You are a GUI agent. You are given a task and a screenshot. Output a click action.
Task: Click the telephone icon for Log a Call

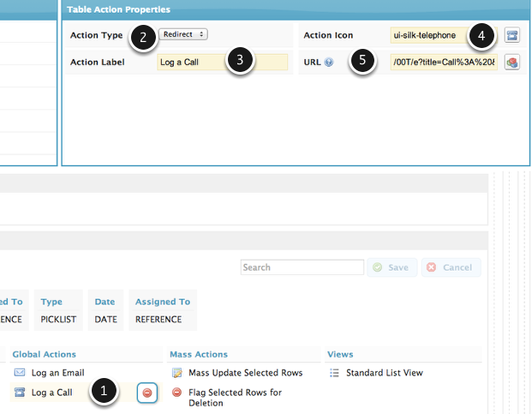tap(20, 393)
